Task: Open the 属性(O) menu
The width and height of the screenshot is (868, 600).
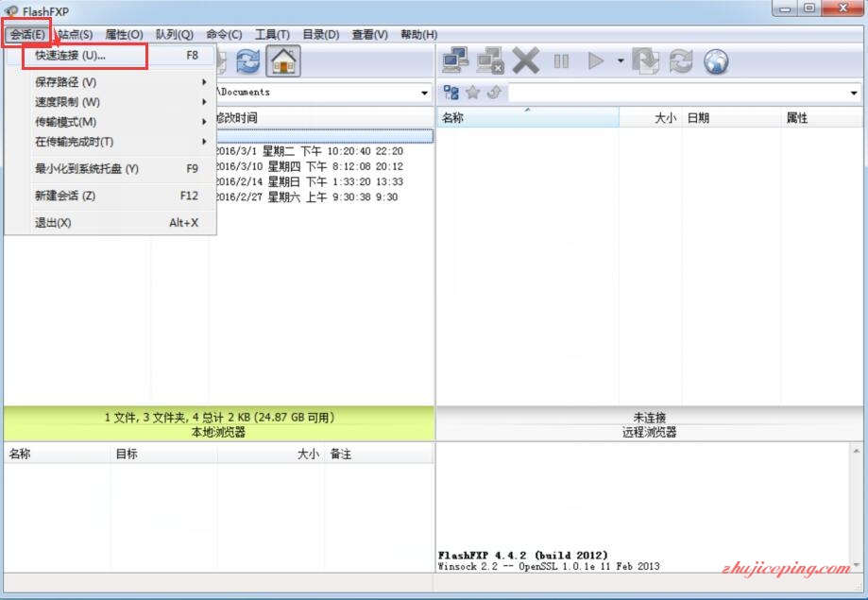Action: pyautogui.click(x=124, y=34)
